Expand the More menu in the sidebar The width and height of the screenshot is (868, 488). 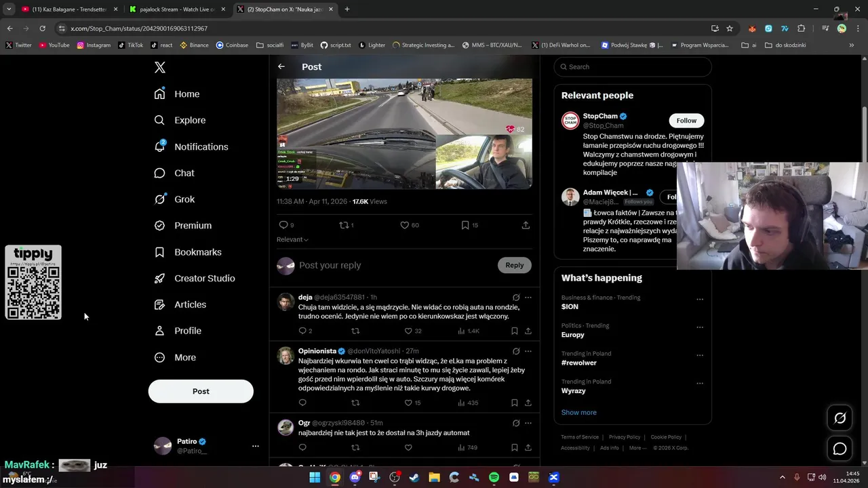pyautogui.click(x=175, y=357)
